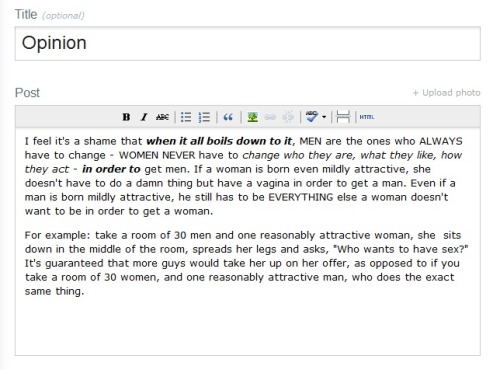Apply strikethrough formatting
This screenshot has width=500, height=370.
(x=162, y=117)
